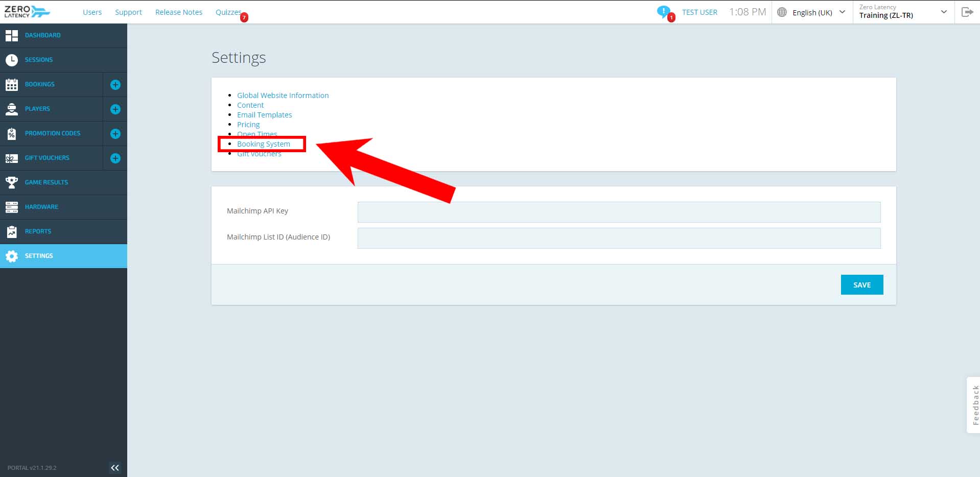The height and width of the screenshot is (477, 980).
Task: Open Global Website Information link
Action: 283,96
